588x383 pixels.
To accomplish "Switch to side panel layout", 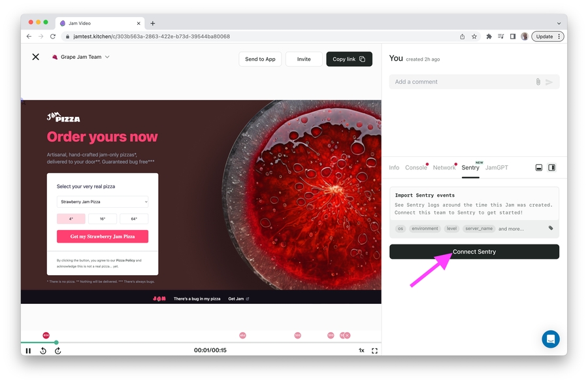I will click(x=551, y=168).
